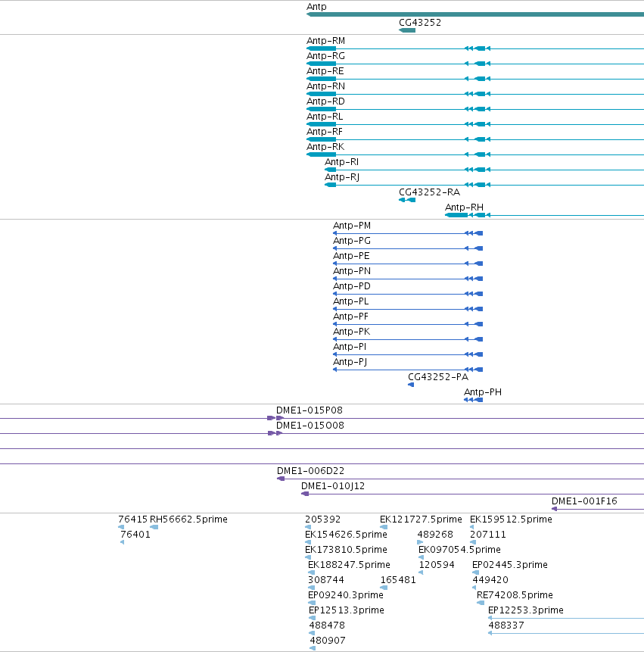Click the 205392 feature

(308, 527)
